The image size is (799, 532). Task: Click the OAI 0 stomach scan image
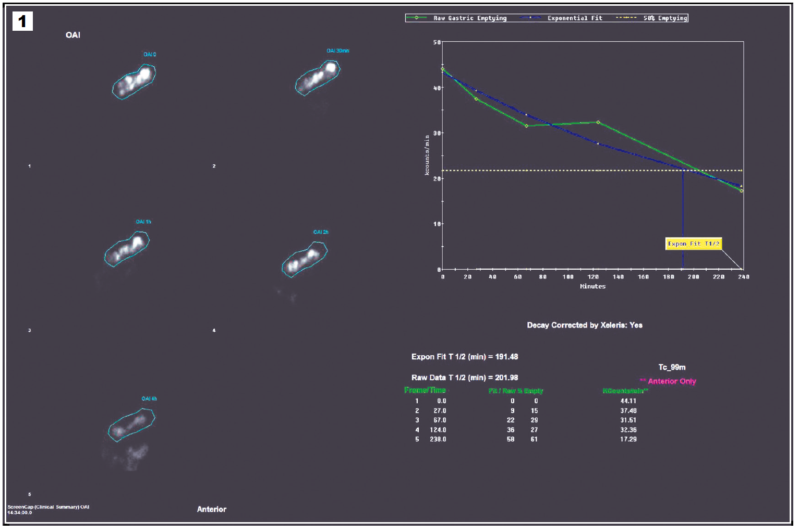tap(134, 81)
